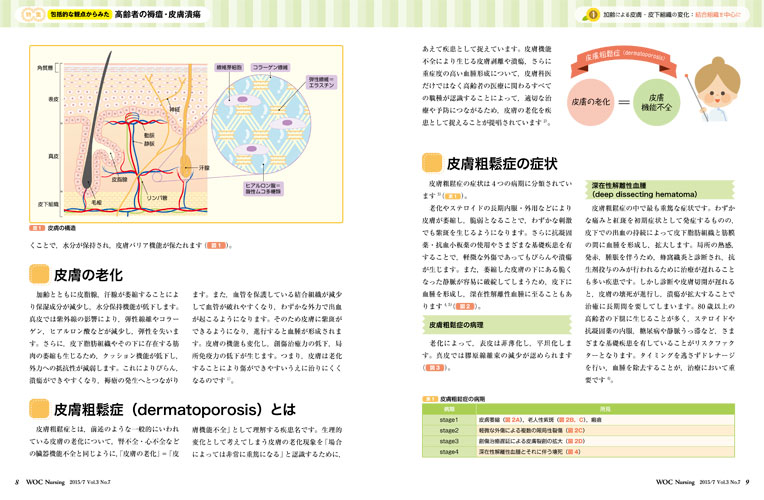764x500 pixels.
Task: Click the black hair shaft in the skin diagram
Action: pyautogui.click(x=97, y=122)
